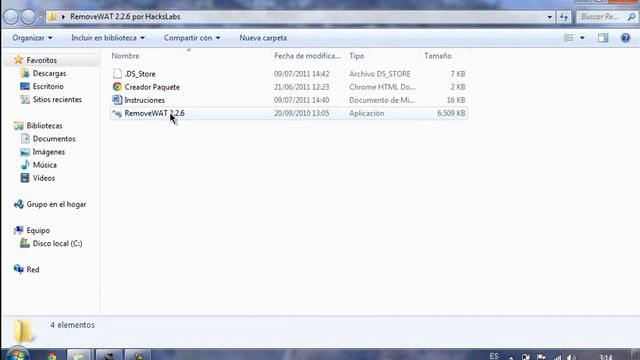Select the RemoveWAT 2.2.6 application icon
Image resolution: width=640 pixels, height=360 pixels.
[x=117, y=113]
